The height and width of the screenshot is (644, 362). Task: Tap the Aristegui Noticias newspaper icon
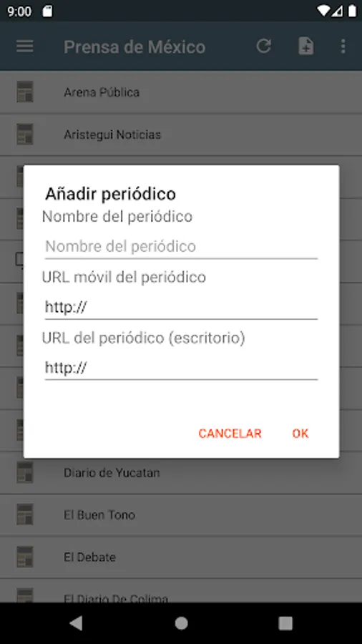tap(25, 135)
